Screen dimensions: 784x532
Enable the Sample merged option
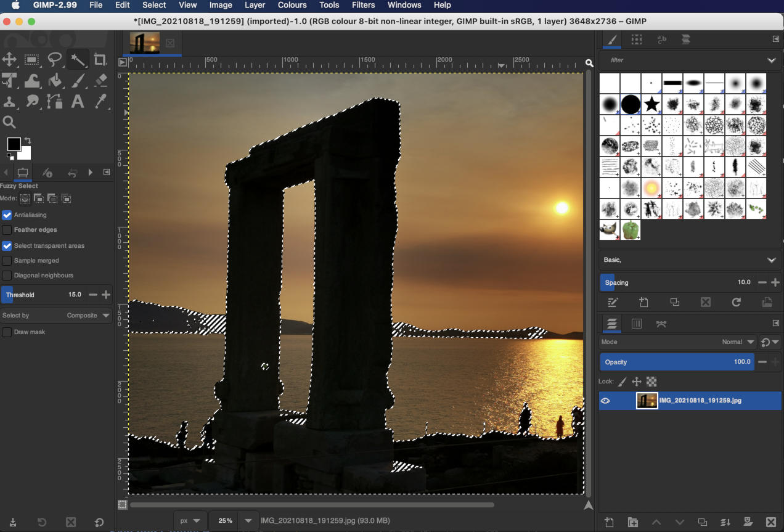pyautogui.click(x=7, y=260)
